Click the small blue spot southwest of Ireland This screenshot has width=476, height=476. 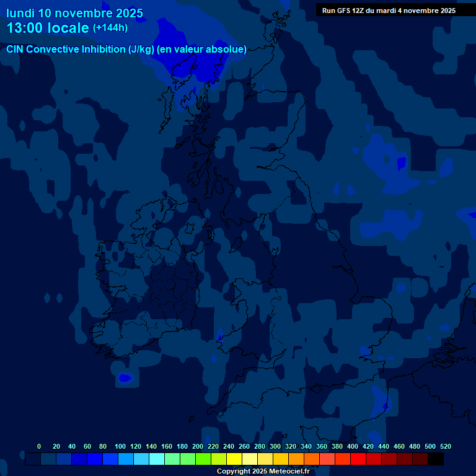click(125, 377)
